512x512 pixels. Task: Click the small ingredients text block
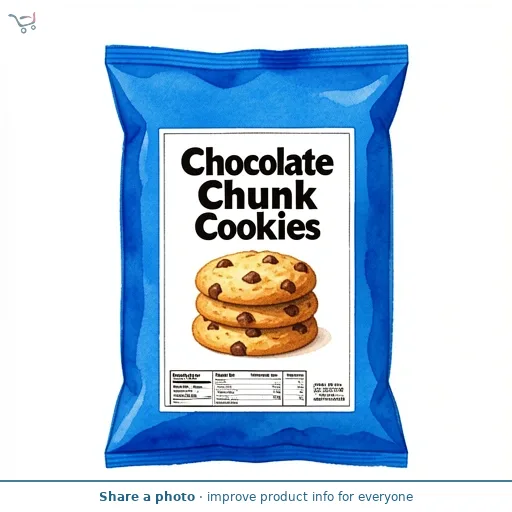point(329,392)
